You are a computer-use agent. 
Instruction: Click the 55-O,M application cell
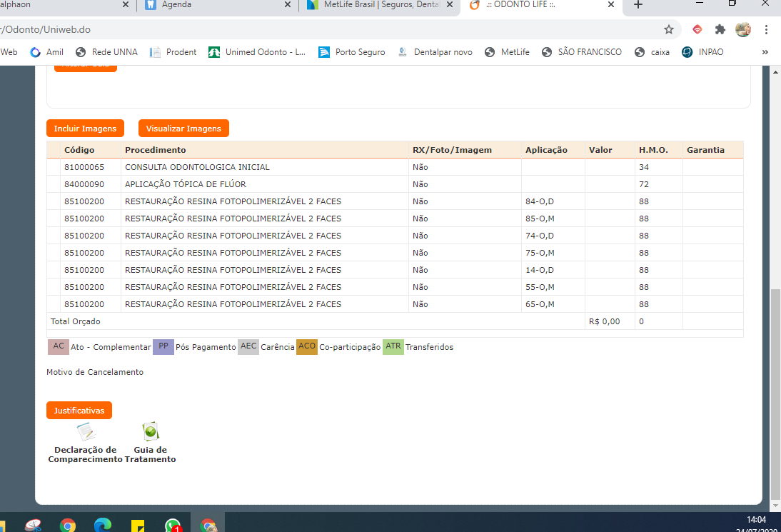553,287
